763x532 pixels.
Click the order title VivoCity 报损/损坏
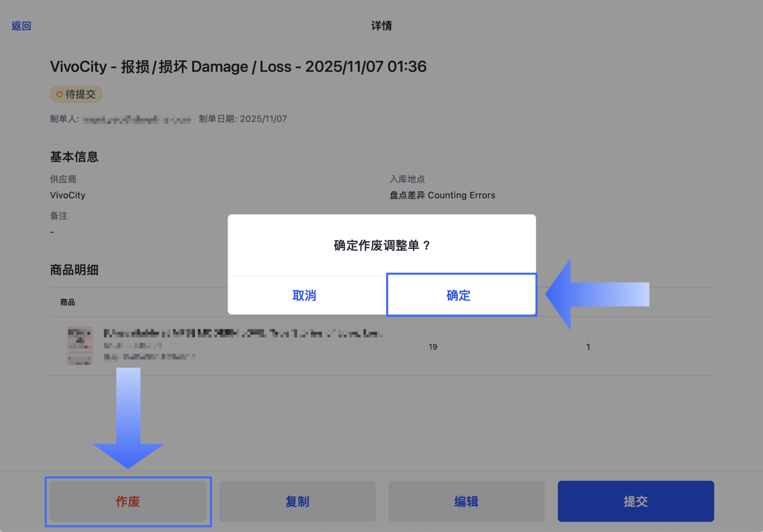[237, 67]
